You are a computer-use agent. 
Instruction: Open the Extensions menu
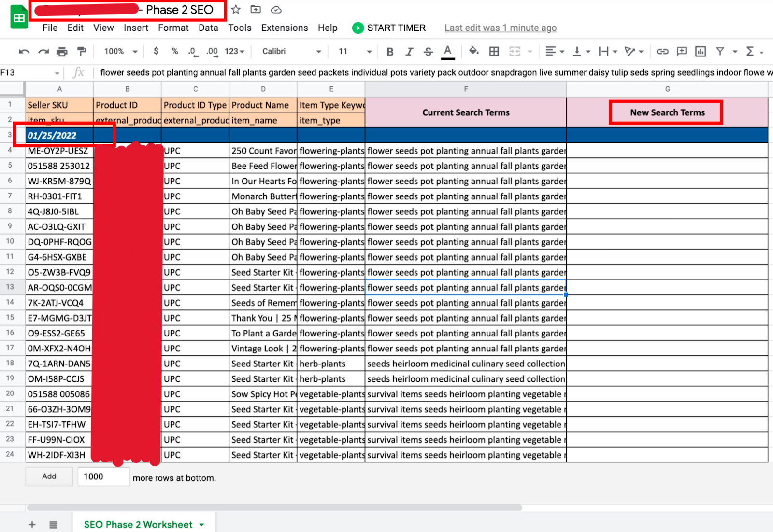tap(285, 28)
